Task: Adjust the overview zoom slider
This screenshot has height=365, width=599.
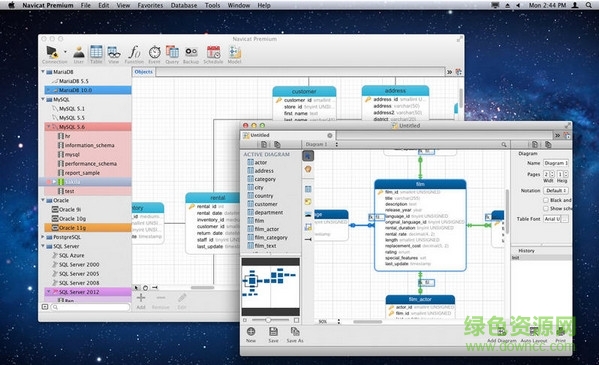Action: click(x=268, y=320)
